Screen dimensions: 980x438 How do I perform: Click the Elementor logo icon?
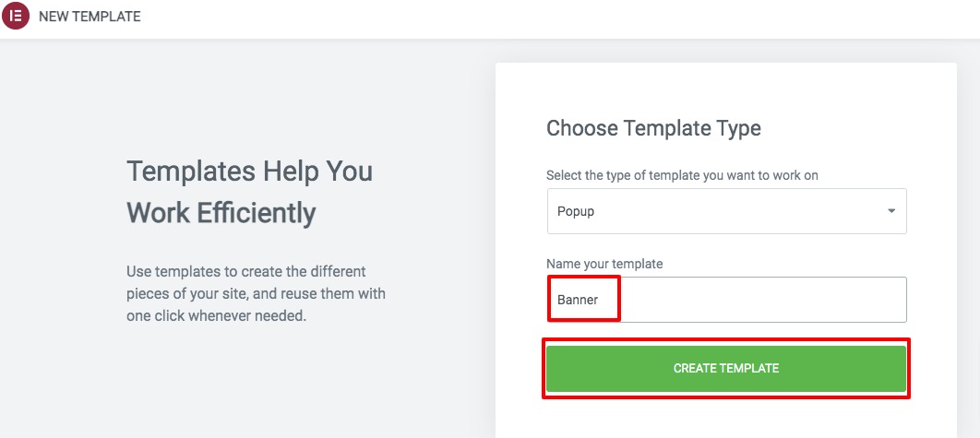pos(16,17)
